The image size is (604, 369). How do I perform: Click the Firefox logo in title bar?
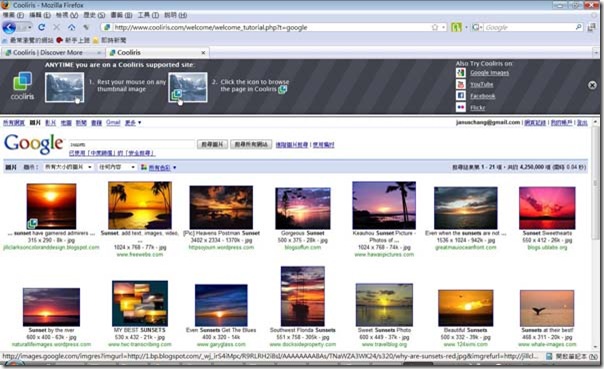pos(5,5)
